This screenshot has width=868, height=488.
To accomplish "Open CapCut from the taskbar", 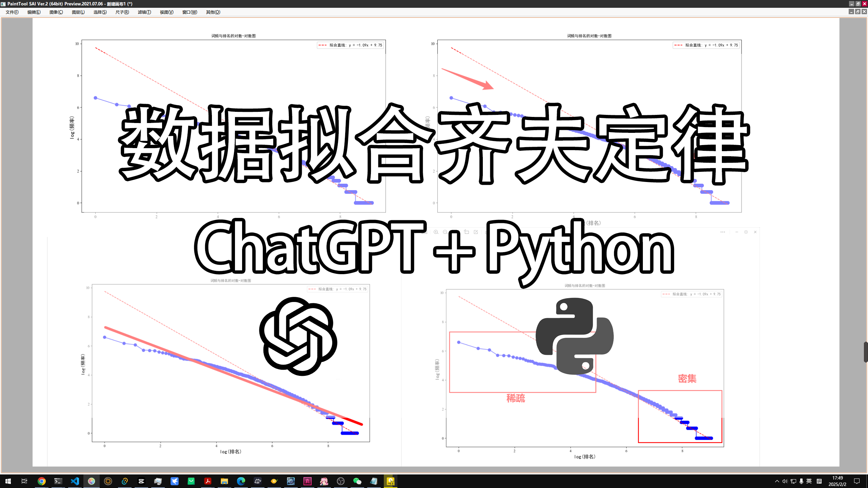I will 141,481.
